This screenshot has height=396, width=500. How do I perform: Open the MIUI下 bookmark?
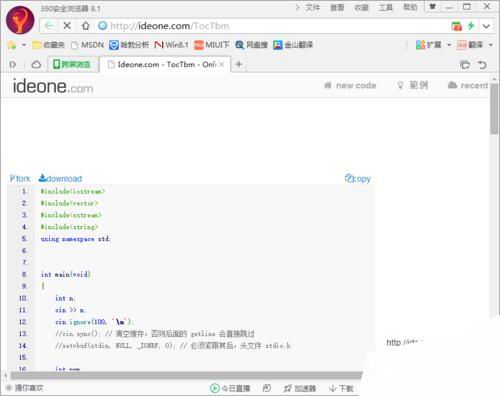pyautogui.click(x=212, y=45)
